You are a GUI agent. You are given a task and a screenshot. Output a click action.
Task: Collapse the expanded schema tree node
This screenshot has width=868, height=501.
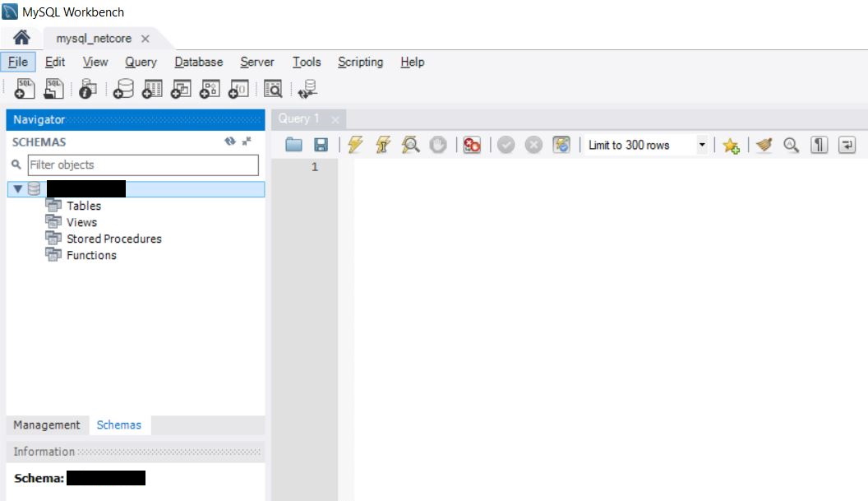pyautogui.click(x=18, y=189)
